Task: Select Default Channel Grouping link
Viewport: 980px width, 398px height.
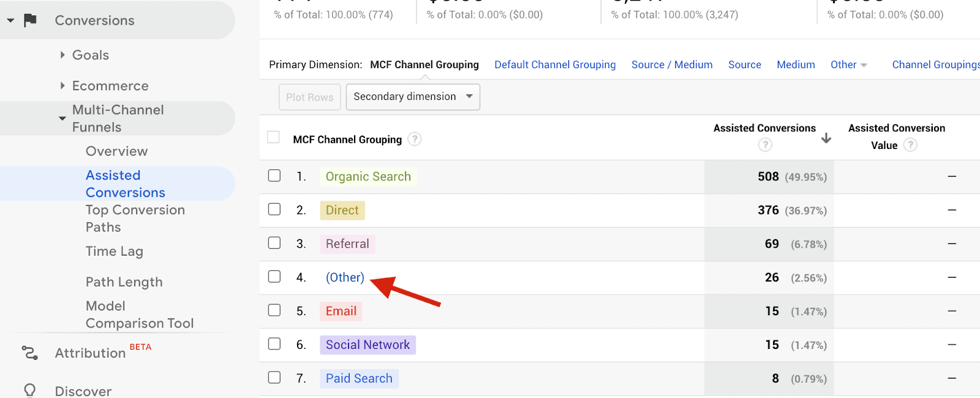Action: pos(555,64)
